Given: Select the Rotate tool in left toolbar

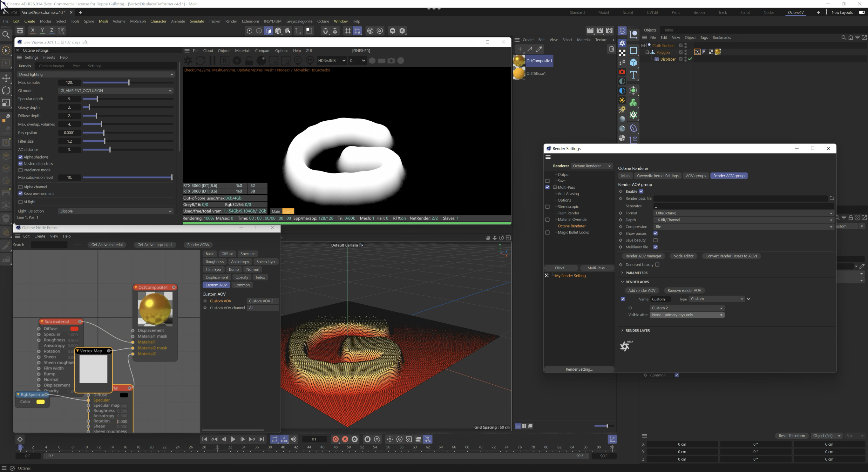Looking at the screenshot, I should (x=6, y=90).
